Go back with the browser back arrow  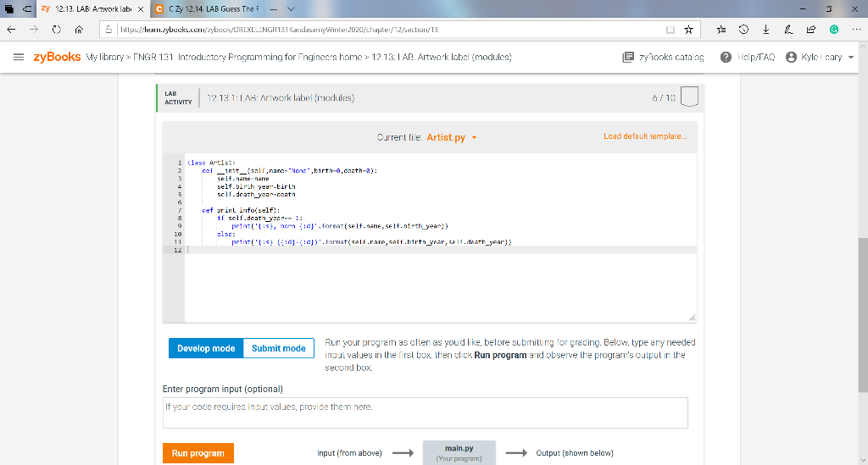click(x=11, y=30)
